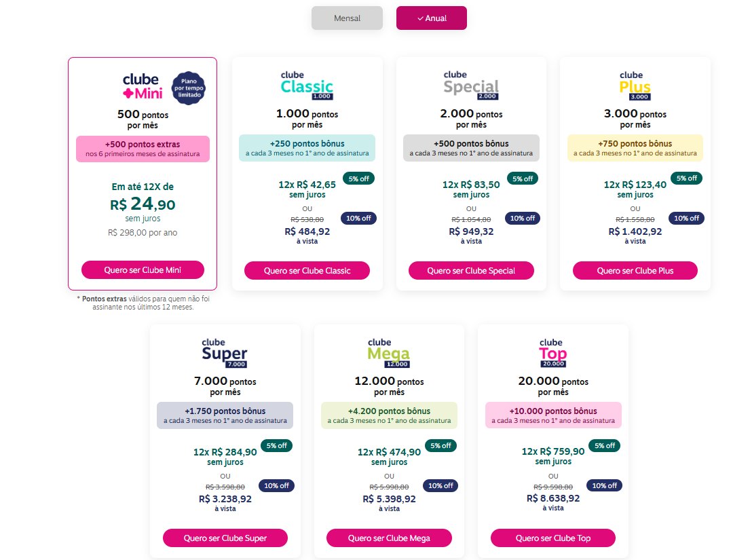The width and height of the screenshot is (750, 560).
Task: Click the 10% off badge on Clube Top
Action: pyautogui.click(x=604, y=485)
